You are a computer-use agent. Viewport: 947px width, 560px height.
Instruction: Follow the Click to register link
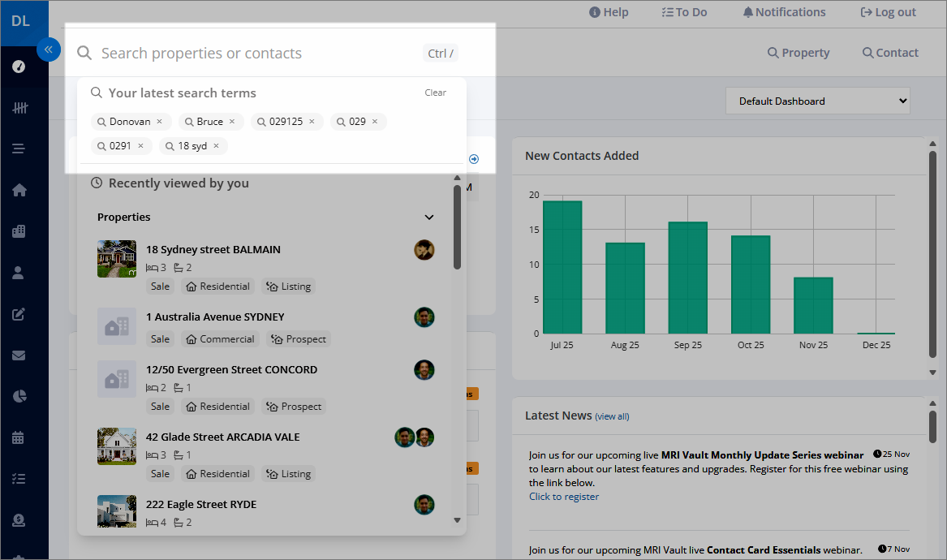(564, 497)
